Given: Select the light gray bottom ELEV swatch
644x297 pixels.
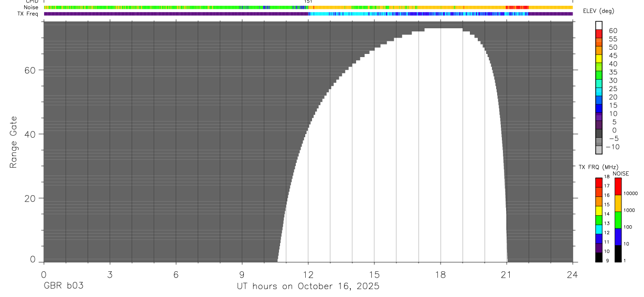Looking at the screenshot, I should coord(599,150).
